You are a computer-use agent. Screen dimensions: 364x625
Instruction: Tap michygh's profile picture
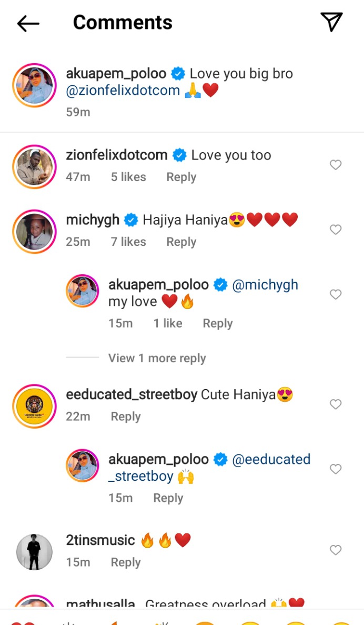coord(34,232)
